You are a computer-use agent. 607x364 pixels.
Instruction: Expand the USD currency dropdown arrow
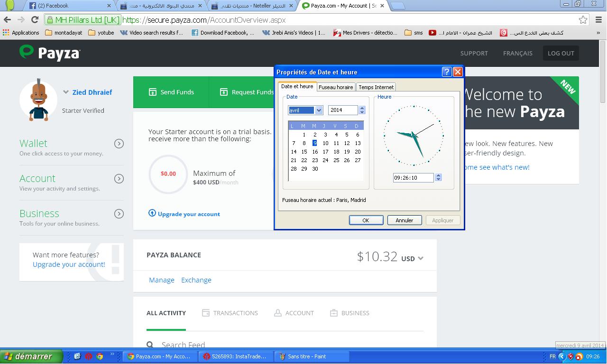(x=421, y=258)
